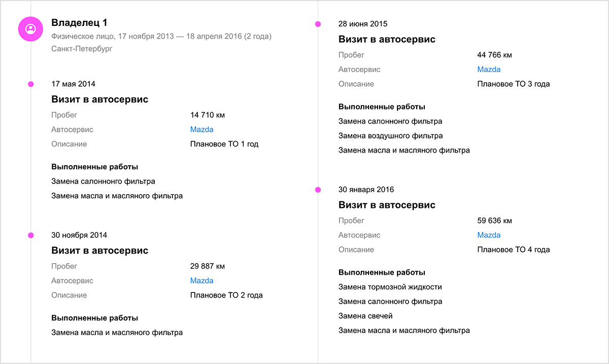Click the pink owner avatar icon
The height and width of the screenshot is (364, 609).
[x=30, y=29]
